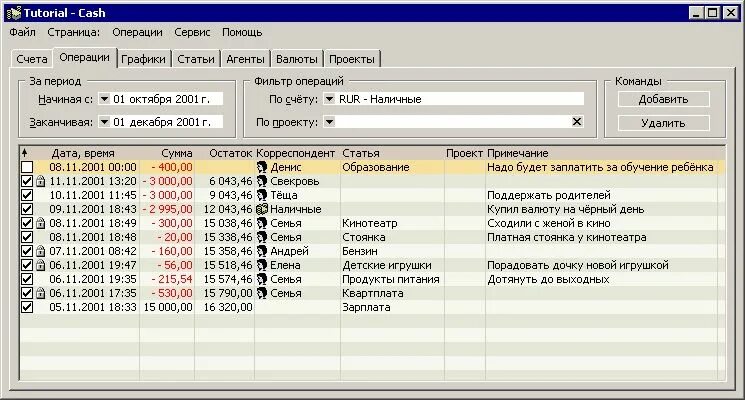Uncheck the 08.11.2001 18:48 operation checkbox
The width and height of the screenshot is (745, 400).
[27, 237]
